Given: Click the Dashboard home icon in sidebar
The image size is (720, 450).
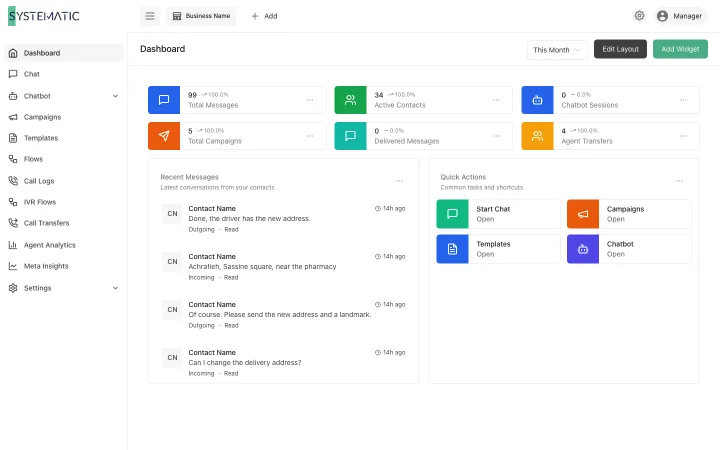Looking at the screenshot, I should click(x=13, y=53).
